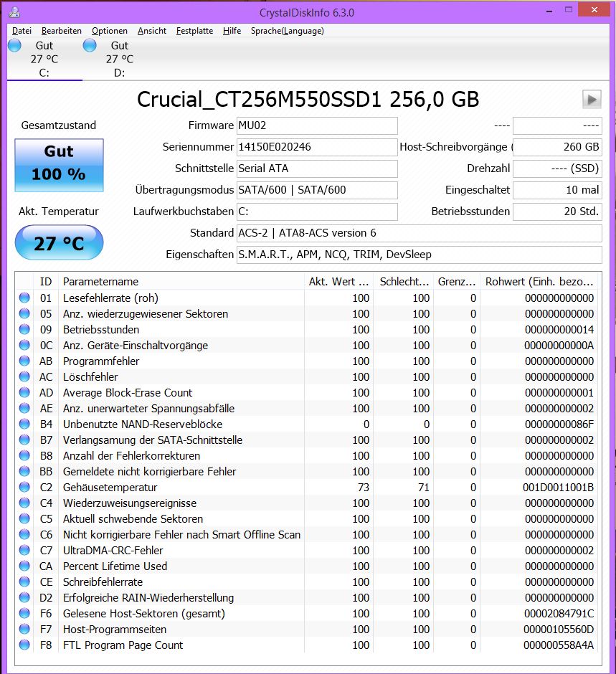
Task: Click status orb of Gelesene Host-Sektoren row
Action: pos(24,613)
